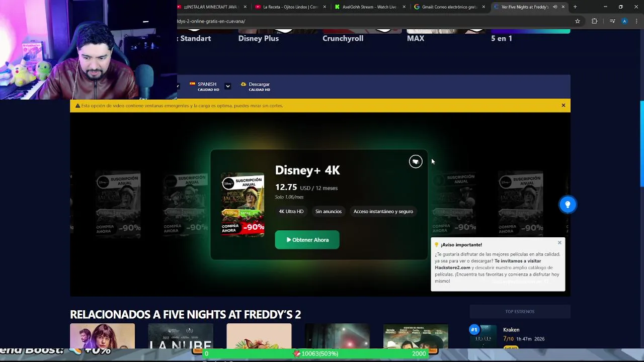This screenshot has height=362, width=644.
Task: Click the Acceso instantáneo y seguro tag
Action: (383, 211)
